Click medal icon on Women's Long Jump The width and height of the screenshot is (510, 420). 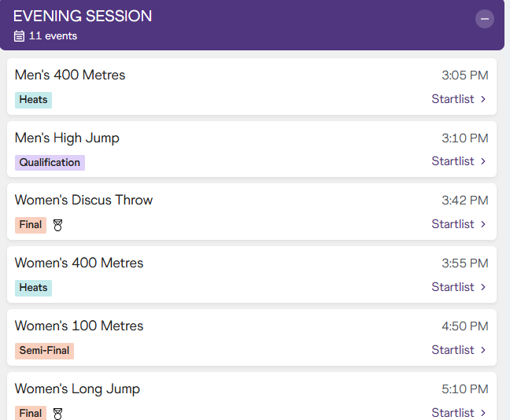click(x=57, y=413)
